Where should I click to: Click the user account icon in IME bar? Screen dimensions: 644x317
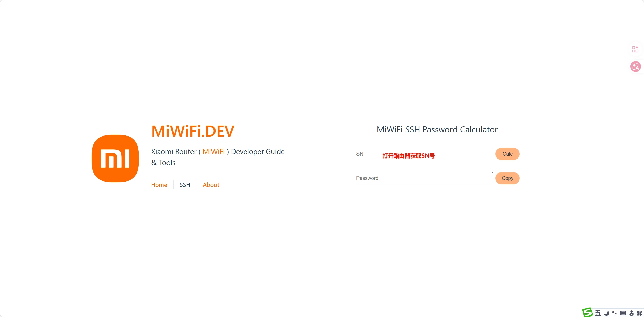[x=632, y=313]
